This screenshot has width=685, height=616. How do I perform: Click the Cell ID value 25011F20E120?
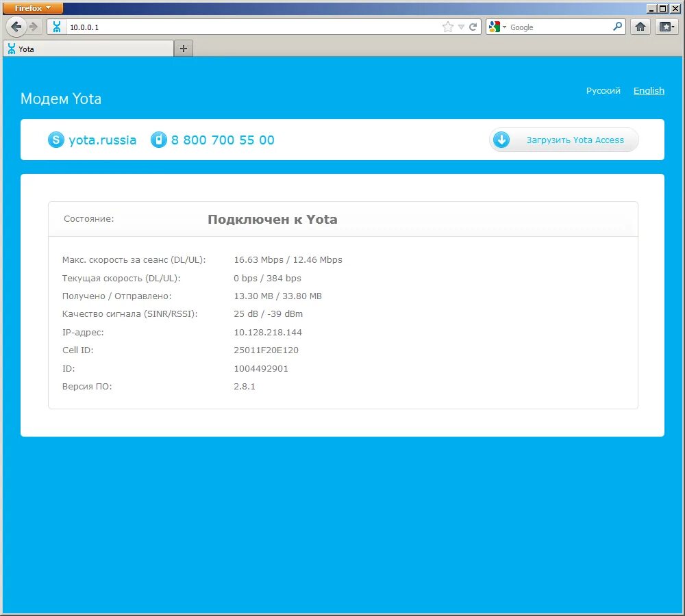(266, 350)
